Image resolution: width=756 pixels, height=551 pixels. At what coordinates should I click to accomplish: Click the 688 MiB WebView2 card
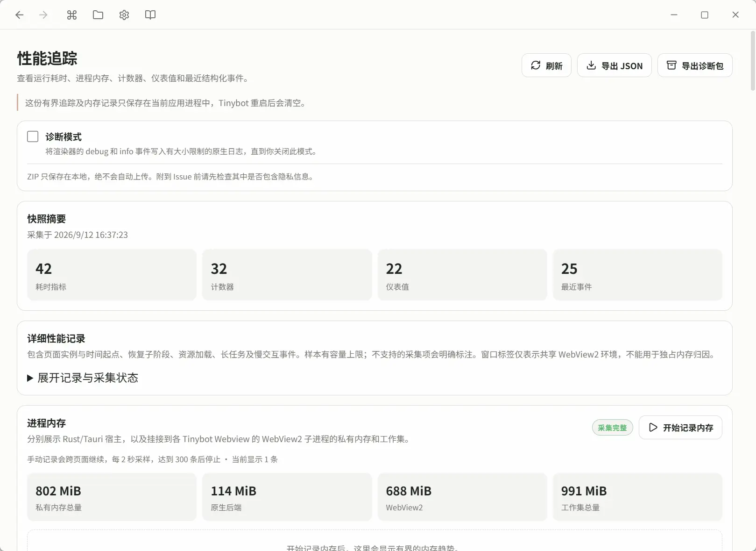(462, 497)
